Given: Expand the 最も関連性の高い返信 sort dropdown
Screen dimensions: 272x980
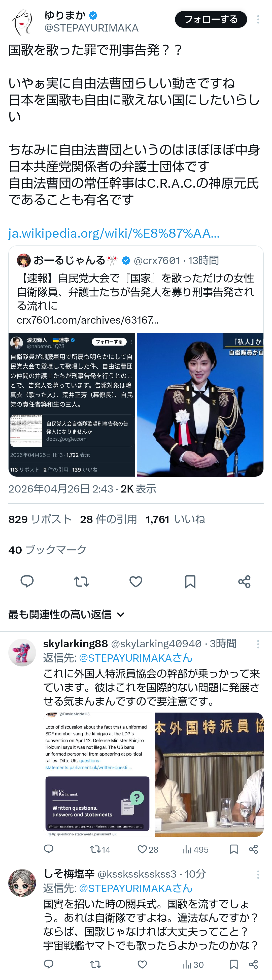Looking at the screenshot, I should [66, 615].
